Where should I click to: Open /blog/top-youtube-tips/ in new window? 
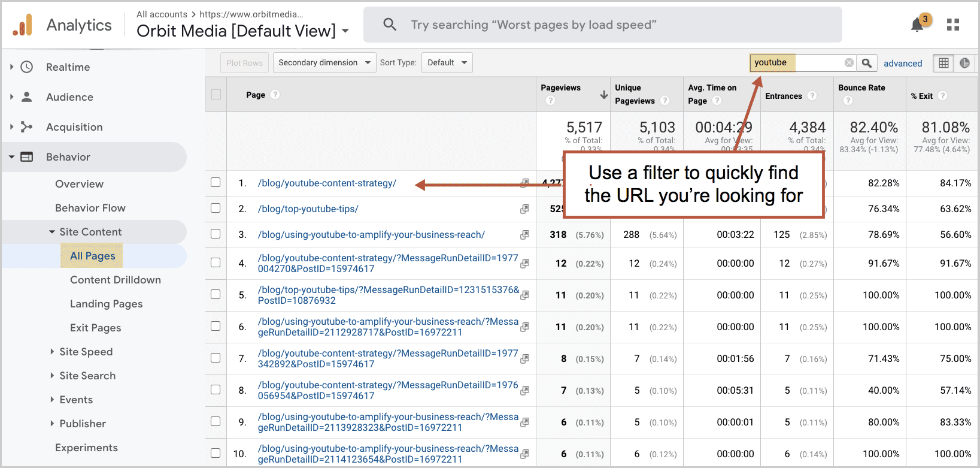pyautogui.click(x=525, y=209)
